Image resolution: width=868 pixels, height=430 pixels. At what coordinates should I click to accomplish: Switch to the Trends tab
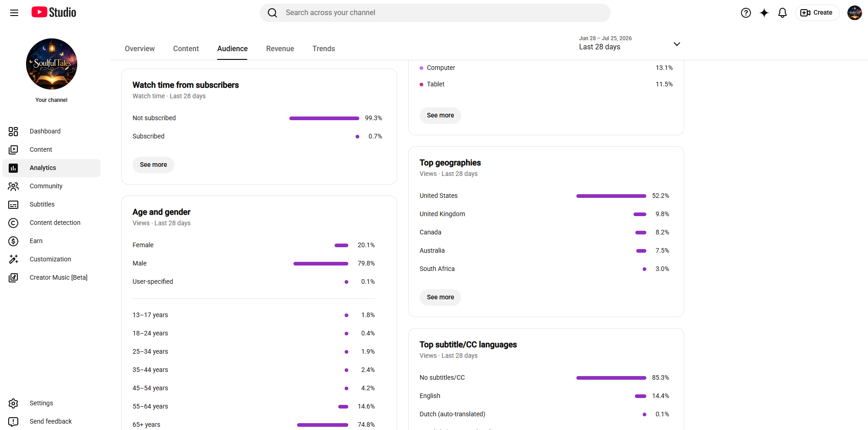(x=324, y=49)
